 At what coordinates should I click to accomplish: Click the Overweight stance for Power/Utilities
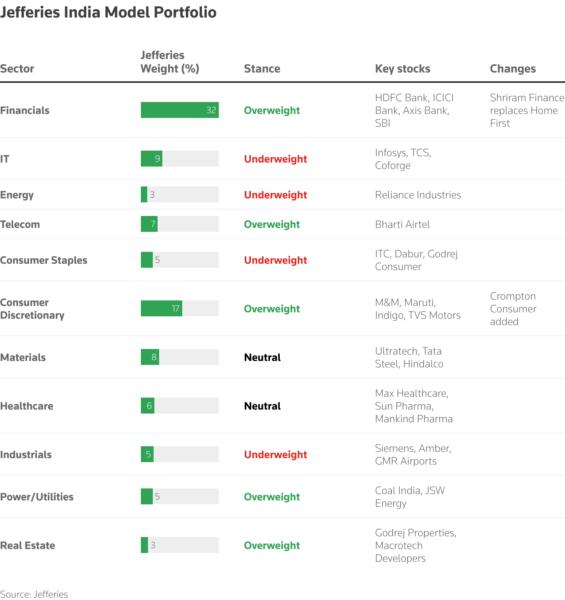pyautogui.click(x=272, y=497)
